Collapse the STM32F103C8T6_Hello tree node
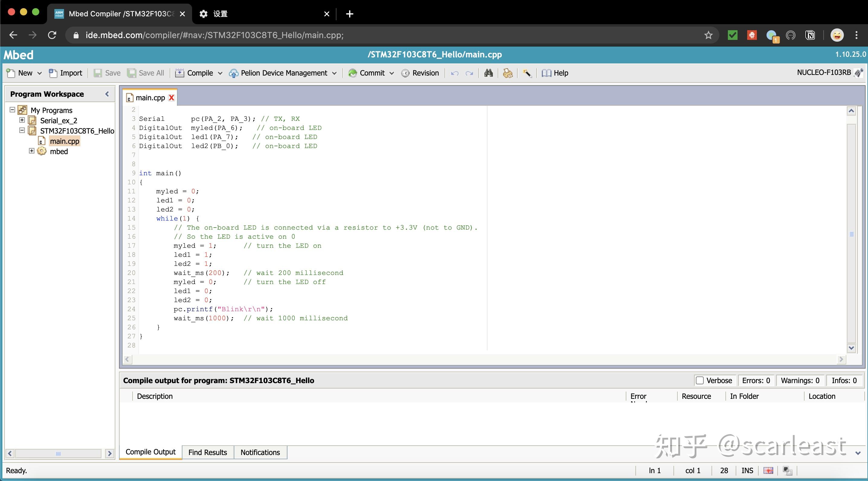The width and height of the screenshot is (868, 481). [x=22, y=130]
